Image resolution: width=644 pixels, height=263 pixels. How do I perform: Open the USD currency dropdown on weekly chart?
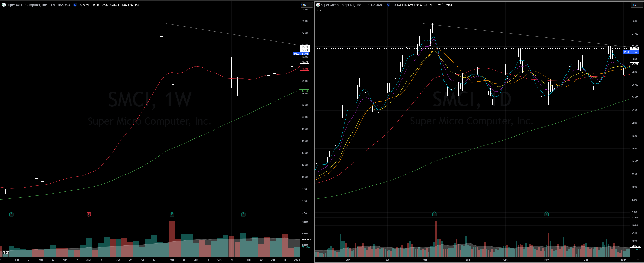pos(307,5)
